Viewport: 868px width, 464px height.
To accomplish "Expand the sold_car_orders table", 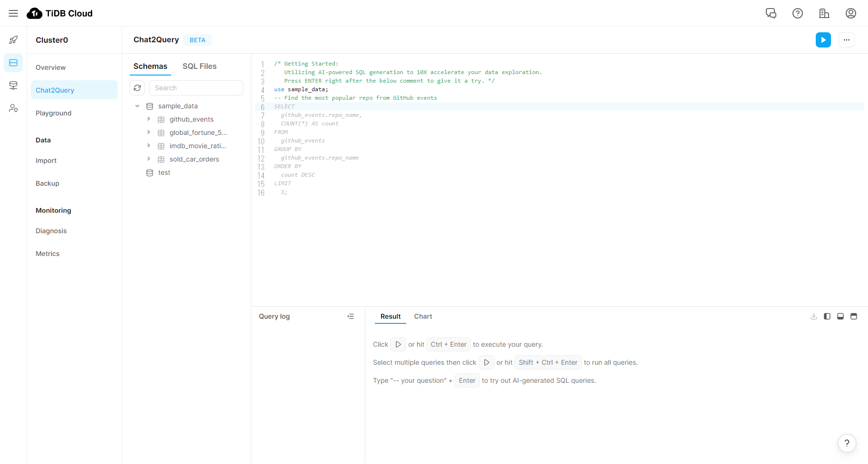I will tap(149, 159).
